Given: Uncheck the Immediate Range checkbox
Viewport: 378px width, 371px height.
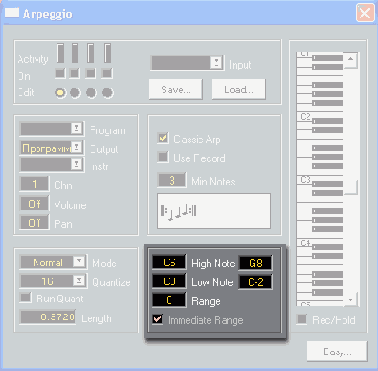Looking at the screenshot, I should click(158, 319).
